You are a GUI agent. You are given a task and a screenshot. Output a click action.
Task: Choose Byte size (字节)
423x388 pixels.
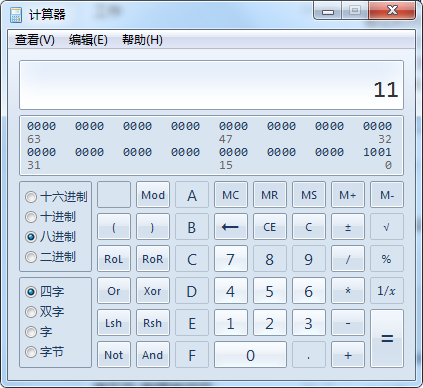(x=45, y=352)
